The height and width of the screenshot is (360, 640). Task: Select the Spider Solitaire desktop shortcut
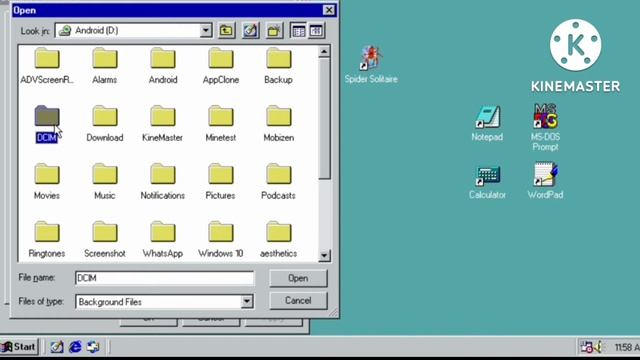[371, 64]
